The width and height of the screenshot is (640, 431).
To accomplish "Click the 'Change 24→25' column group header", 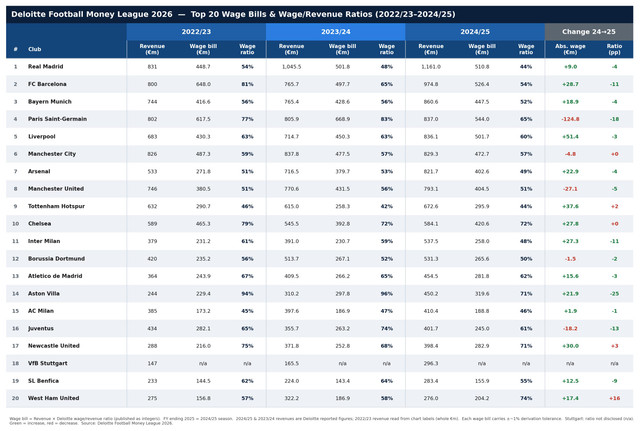I will 589,32.
